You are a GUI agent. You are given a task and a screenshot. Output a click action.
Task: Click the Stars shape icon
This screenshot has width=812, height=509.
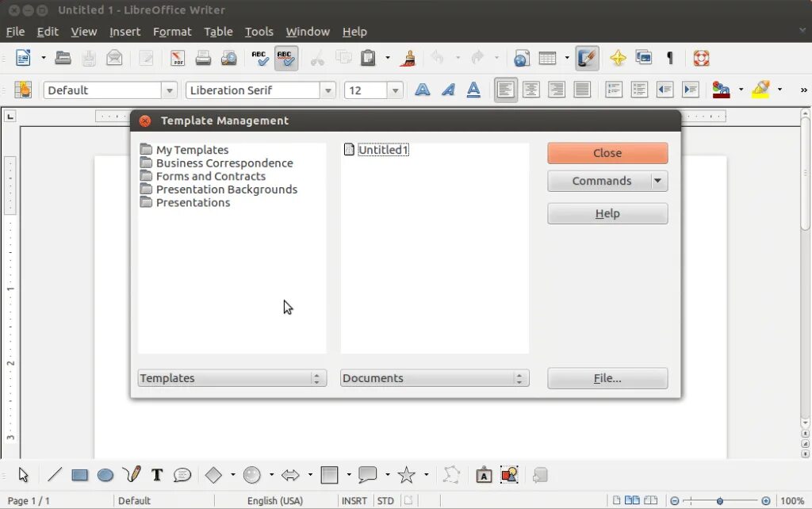407,475
